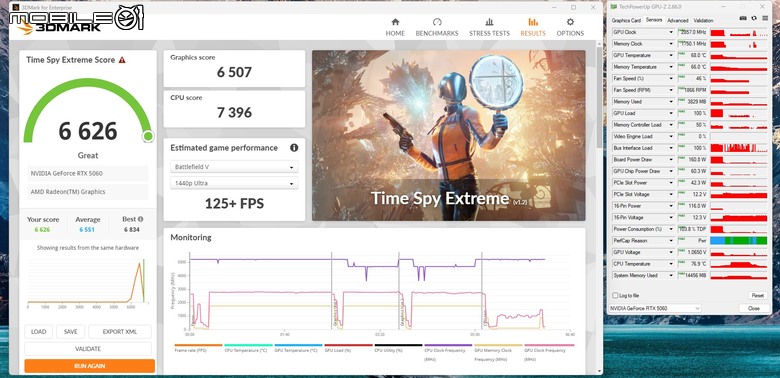Open the GPU-Z hamburger menu icon
This screenshot has width=780, height=378.
point(764,18)
